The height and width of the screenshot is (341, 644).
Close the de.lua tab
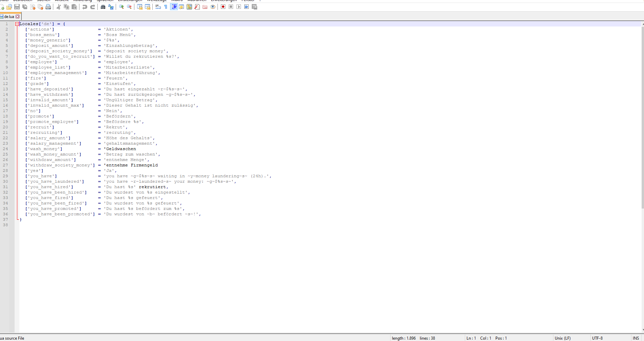pos(18,16)
